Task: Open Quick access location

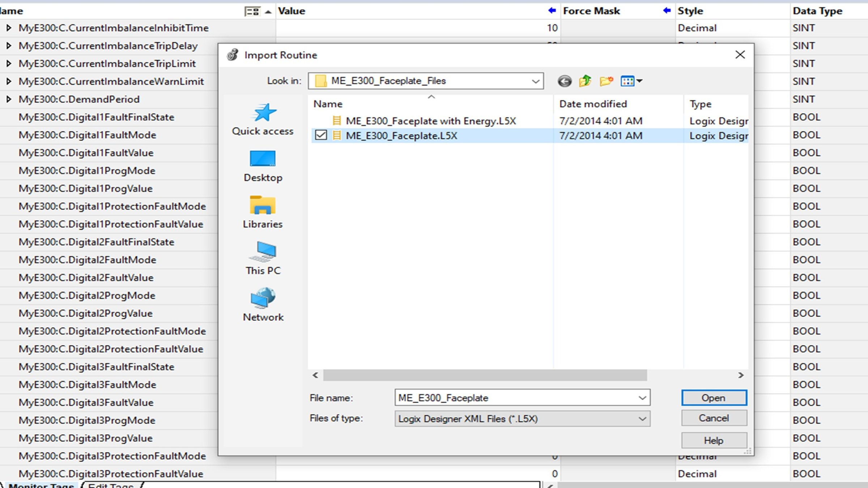Action: [x=263, y=119]
